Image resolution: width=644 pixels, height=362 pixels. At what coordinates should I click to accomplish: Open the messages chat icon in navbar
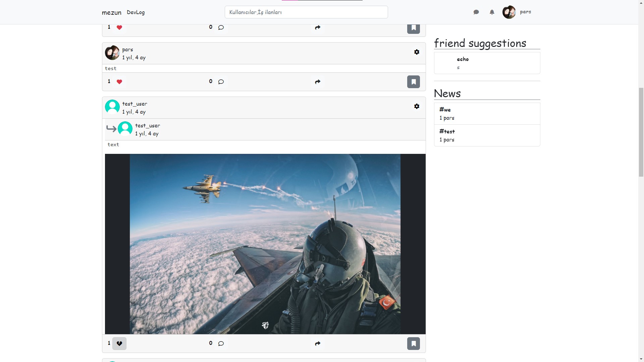(476, 12)
